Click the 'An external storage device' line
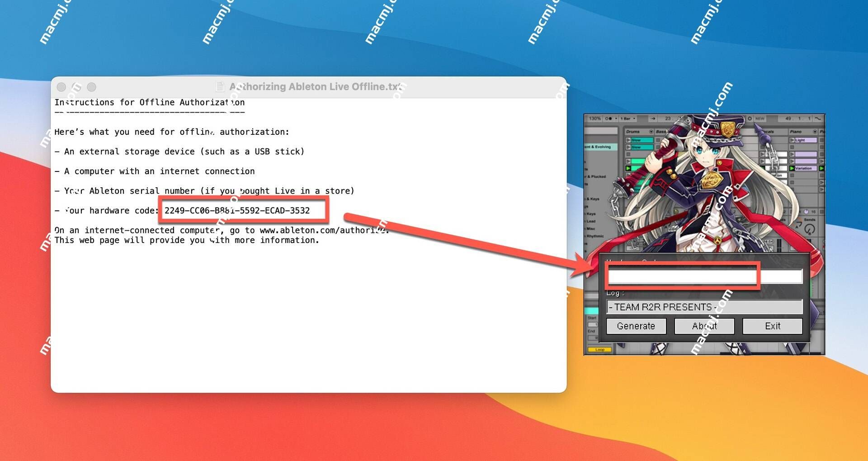 pyautogui.click(x=179, y=152)
